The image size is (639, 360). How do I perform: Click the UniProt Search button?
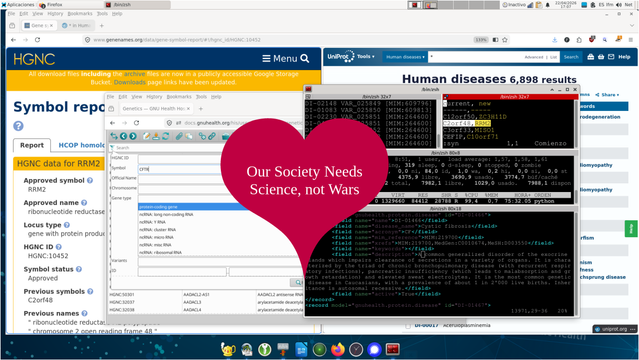571,57
